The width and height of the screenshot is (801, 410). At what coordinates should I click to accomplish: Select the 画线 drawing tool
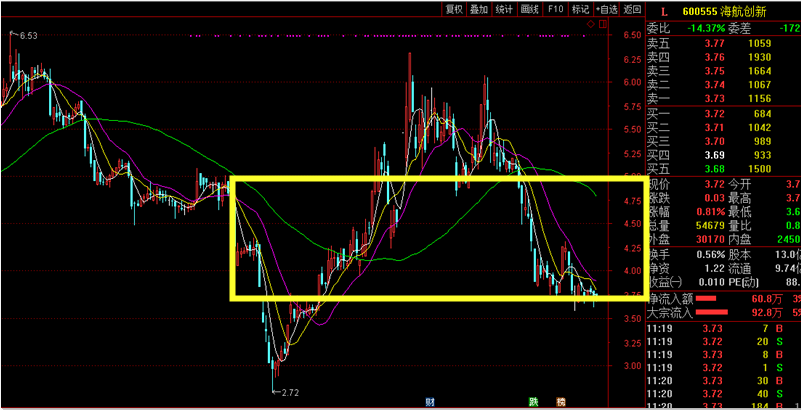tap(531, 10)
